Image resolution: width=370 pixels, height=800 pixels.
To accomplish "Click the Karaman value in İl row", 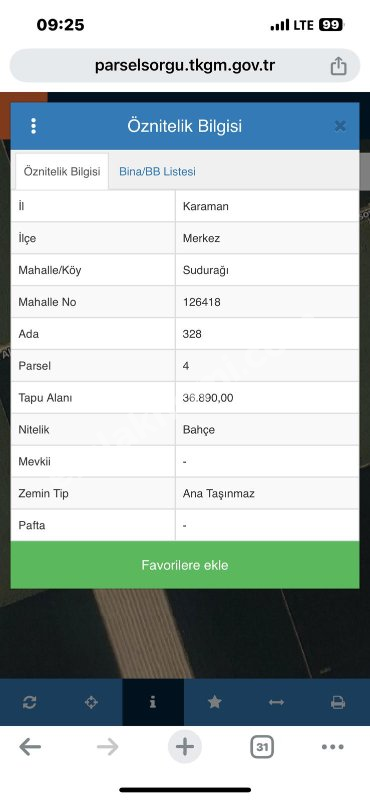I will 206,207.
